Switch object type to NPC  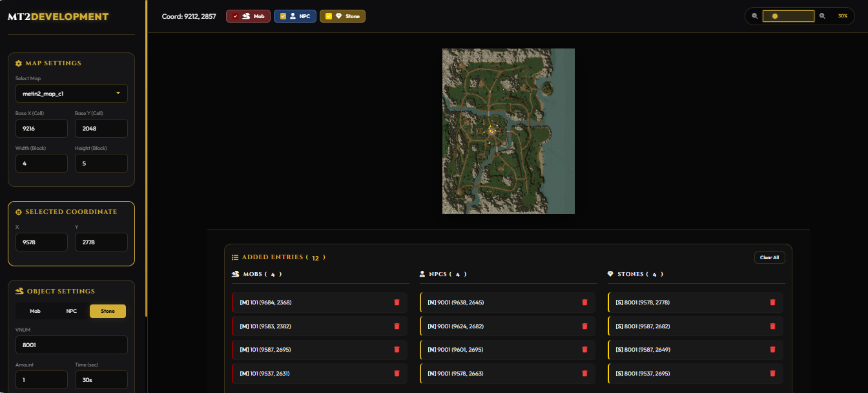pyautogui.click(x=72, y=311)
